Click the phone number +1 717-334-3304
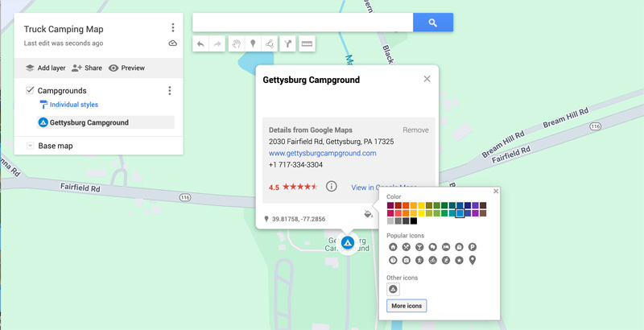Viewport: 644px width, 330px height. click(x=295, y=164)
